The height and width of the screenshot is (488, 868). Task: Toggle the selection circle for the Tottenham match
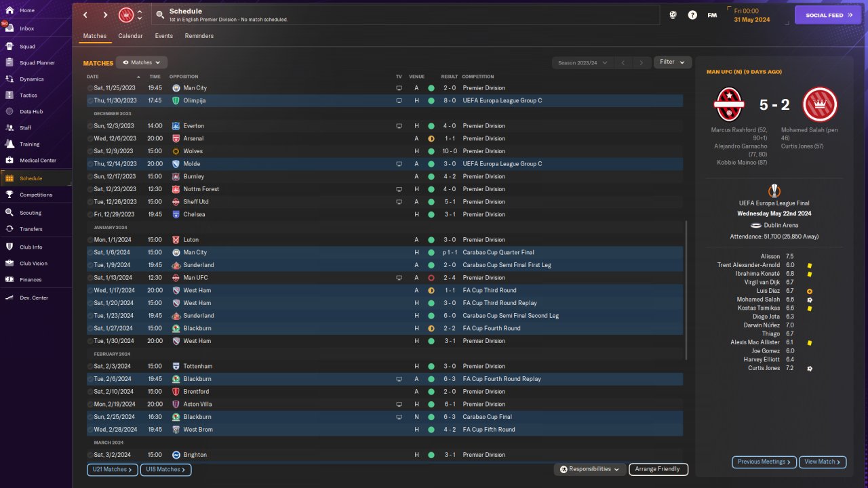pyautogui.click(x=90, y=366)
